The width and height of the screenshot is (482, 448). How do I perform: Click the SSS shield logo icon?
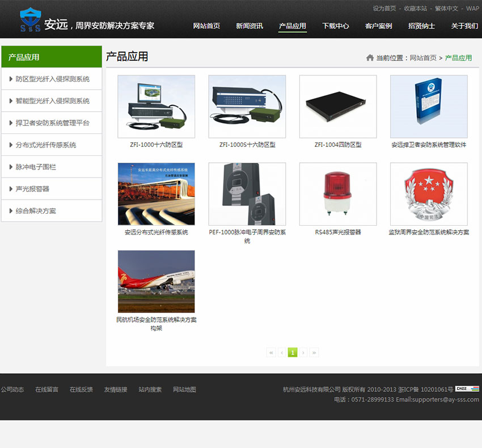coord(30,20)
